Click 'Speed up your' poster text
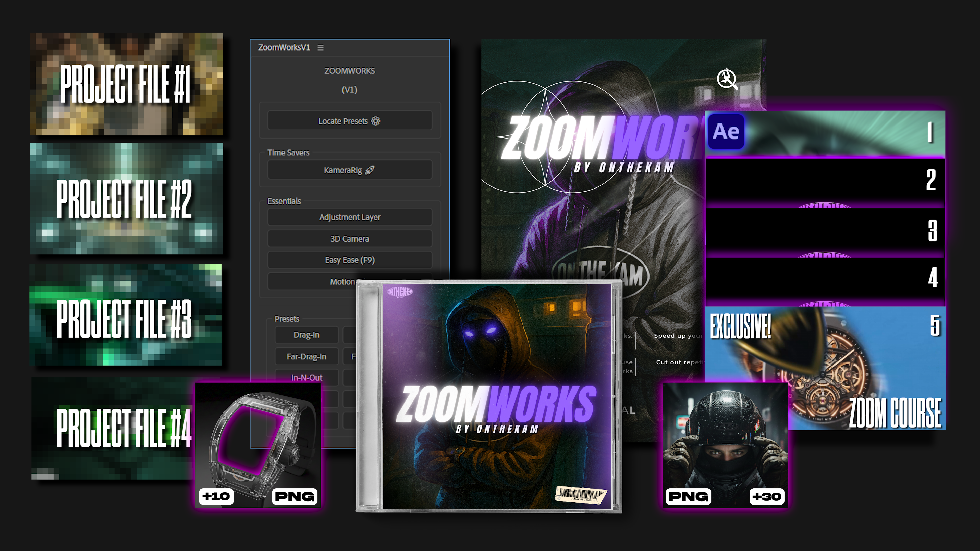The height and width of the screenshot is (551, 980). point(678,336)
